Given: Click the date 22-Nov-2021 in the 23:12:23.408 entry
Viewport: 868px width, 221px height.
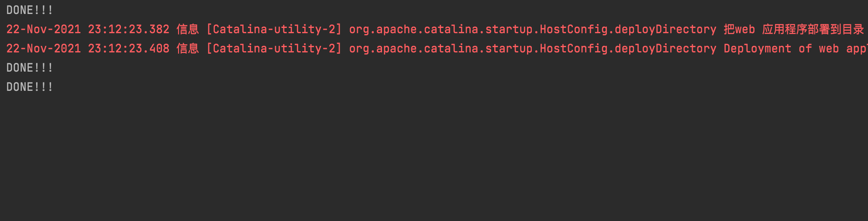Looking at the screenshot, I should (x=44, y=48).
